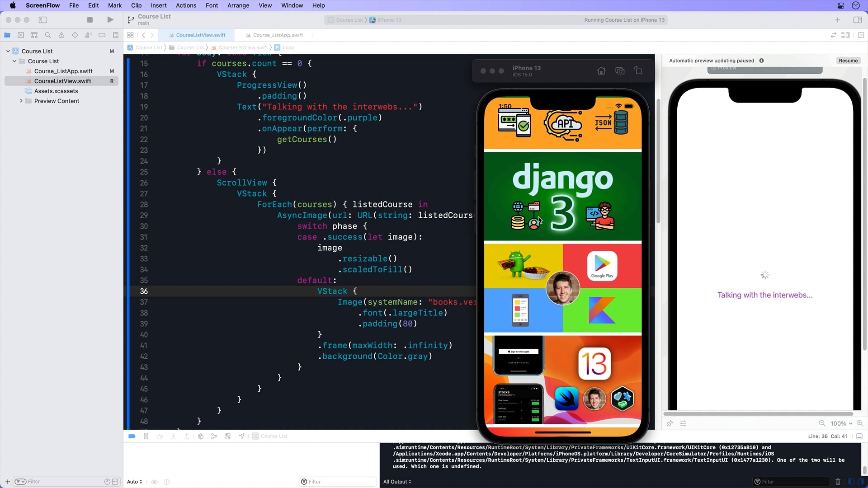This screenshot has height=488, width=868.
Task: Click Simulate Location arrow
Action: coord(241,436)
